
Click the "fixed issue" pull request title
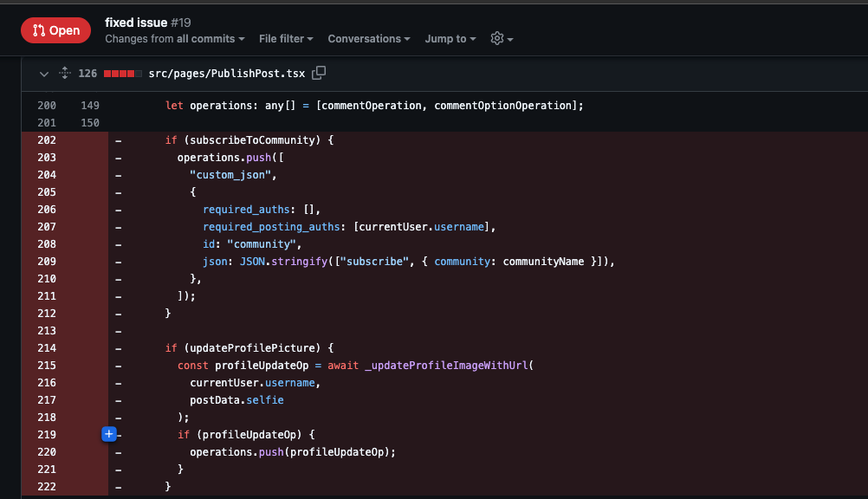coord(136,23)
